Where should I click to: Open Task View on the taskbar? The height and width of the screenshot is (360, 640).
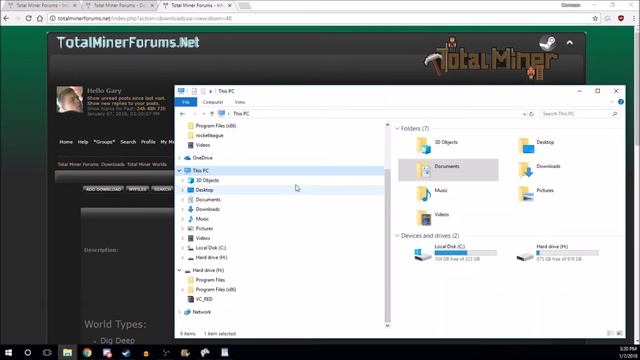pyautogui.click(x=47, y=353)
